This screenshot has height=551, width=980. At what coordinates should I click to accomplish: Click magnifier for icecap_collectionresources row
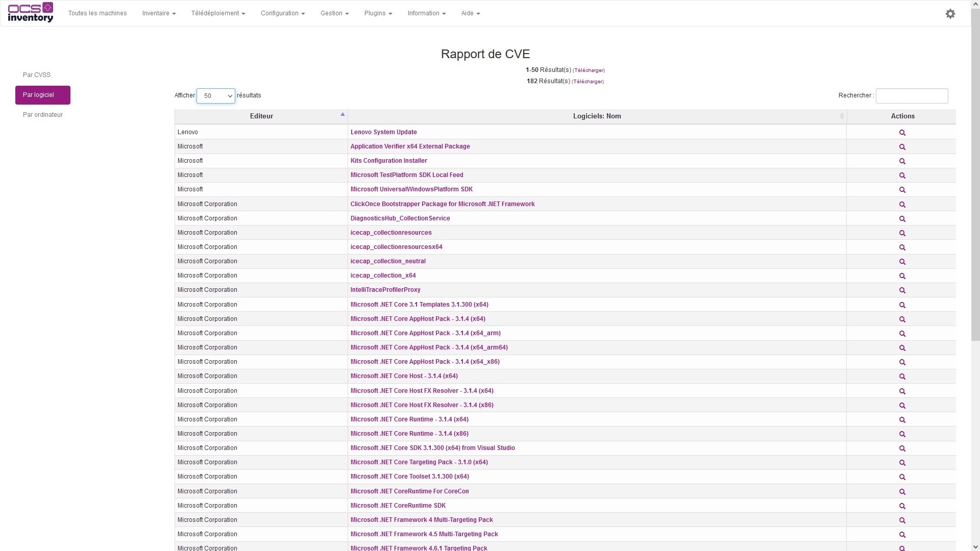(x=902, y=233)
